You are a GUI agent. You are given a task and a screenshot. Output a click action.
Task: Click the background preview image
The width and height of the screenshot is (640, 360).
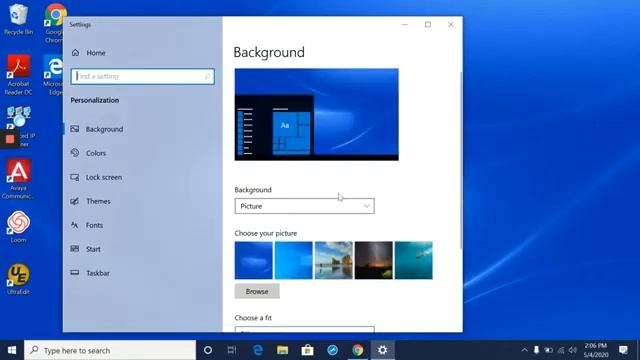[317, 115]
